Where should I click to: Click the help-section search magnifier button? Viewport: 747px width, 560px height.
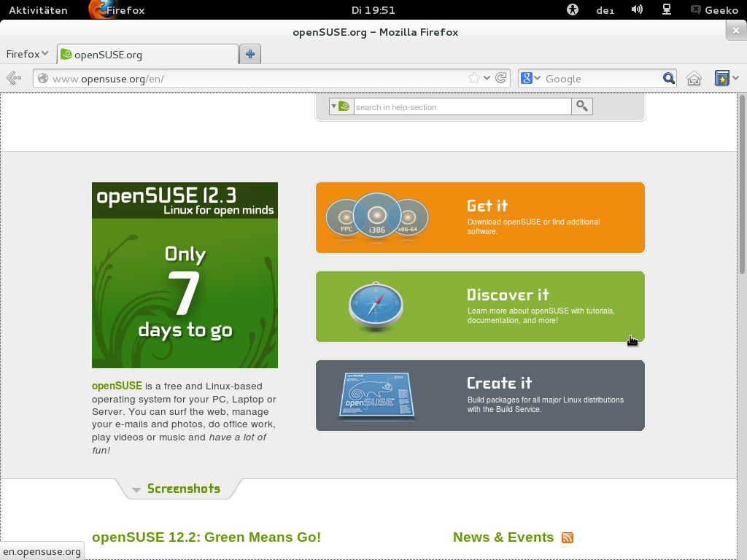pos(581,106)
